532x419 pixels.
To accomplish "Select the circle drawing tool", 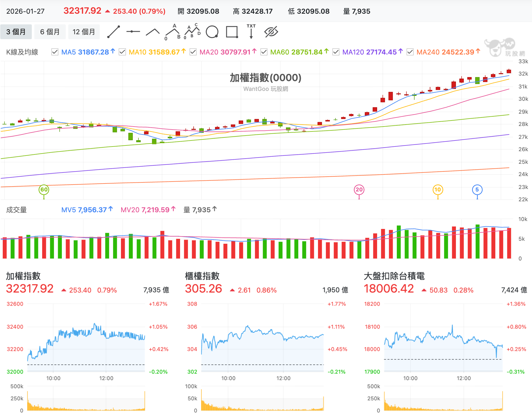I will (212, 32).
